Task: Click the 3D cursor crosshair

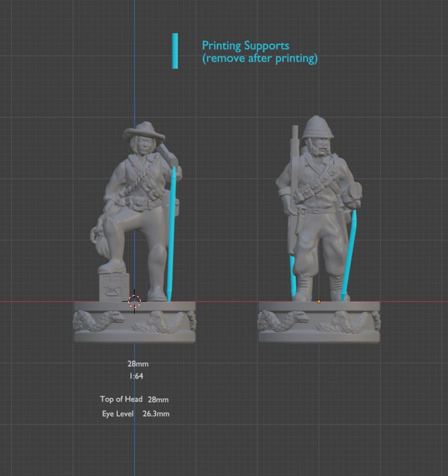Action: tap(134, 301)
